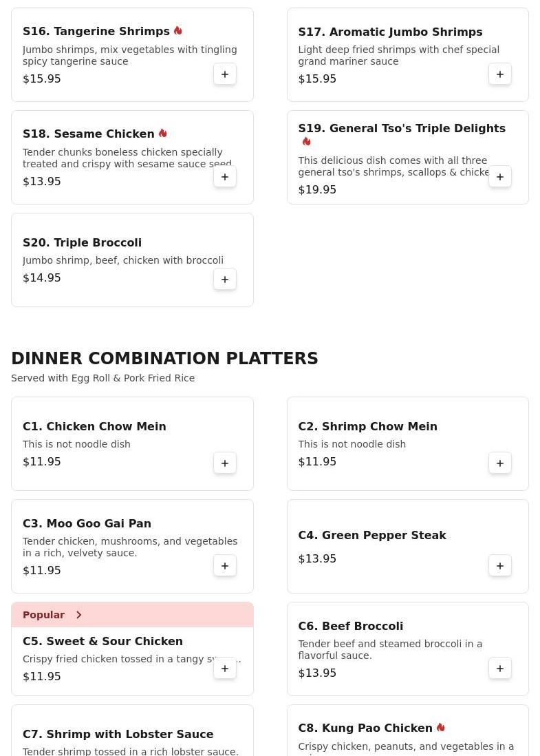
Task: Add C4 Green Pepper Steak platter
Action: pos(500,566)
